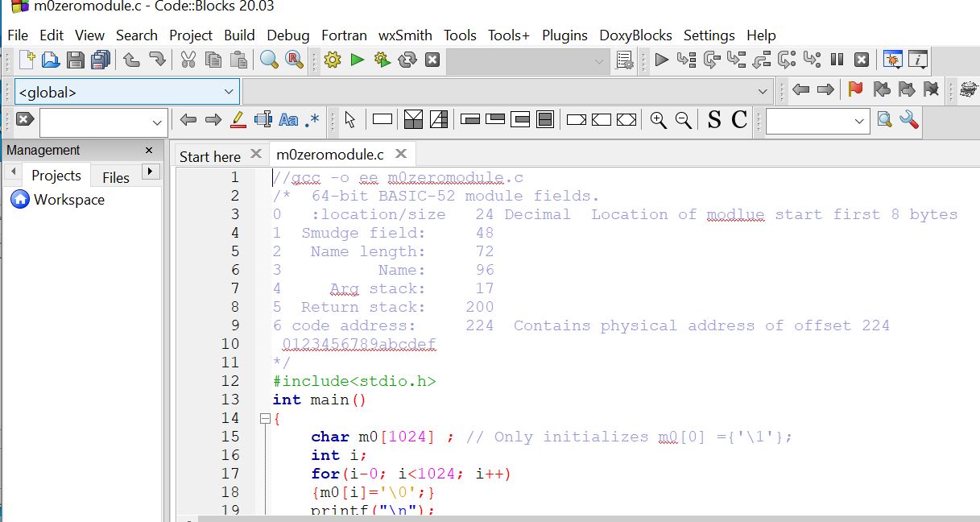
Task: Toggle the Match case Aa option
Action: pyautogui.click(x=288, y=120)
